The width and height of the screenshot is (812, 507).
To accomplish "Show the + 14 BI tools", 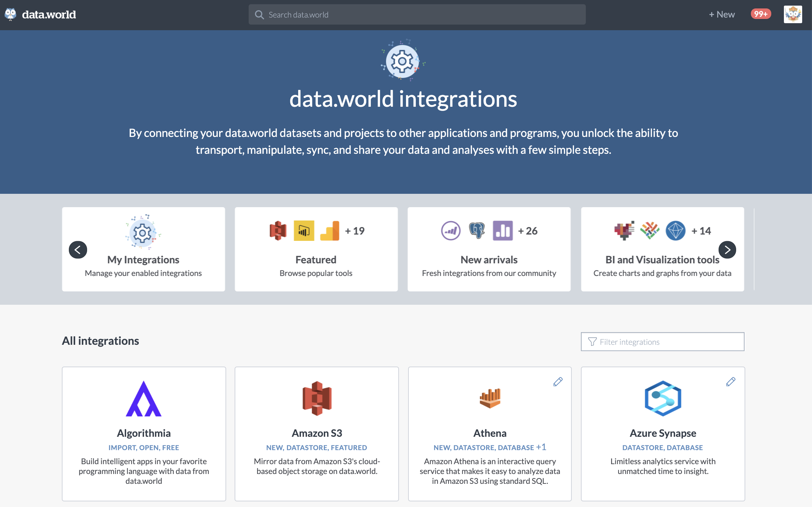I will (701, 231).
